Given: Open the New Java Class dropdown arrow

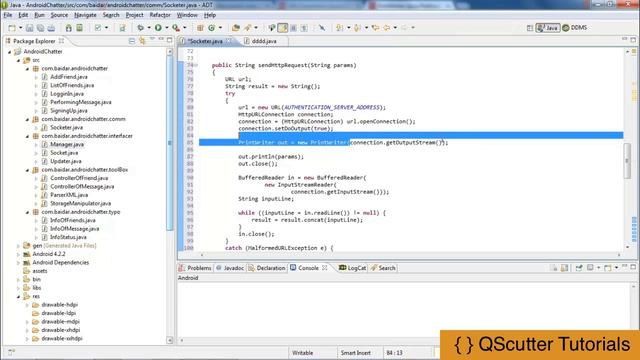Looking at the screenshot, I should point(220,28).
